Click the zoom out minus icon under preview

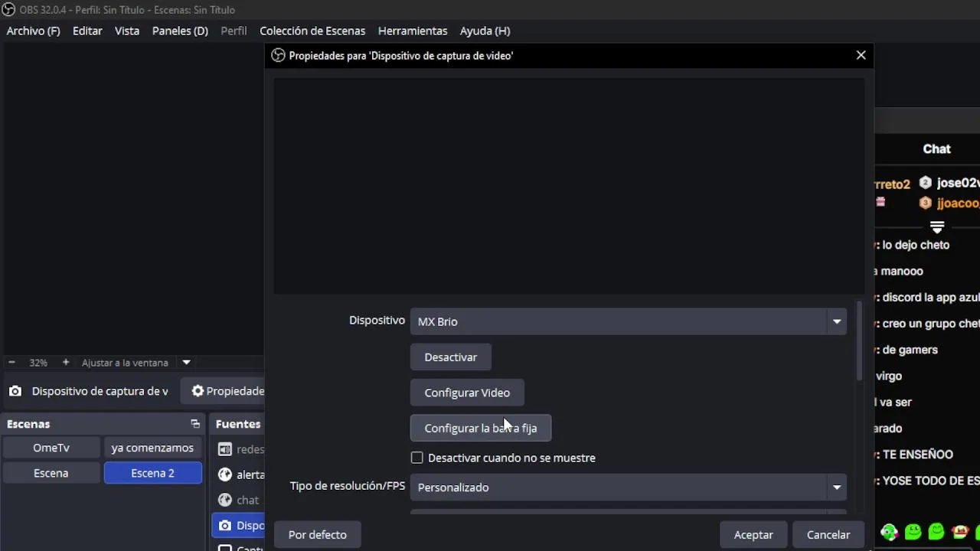coord(11,363)
